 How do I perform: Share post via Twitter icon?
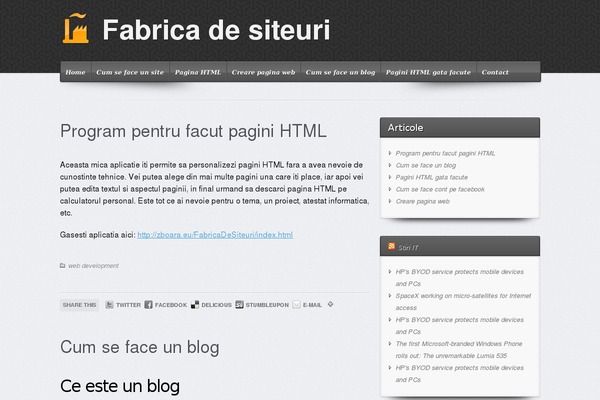pyautogui.click(x=109, y=304)
